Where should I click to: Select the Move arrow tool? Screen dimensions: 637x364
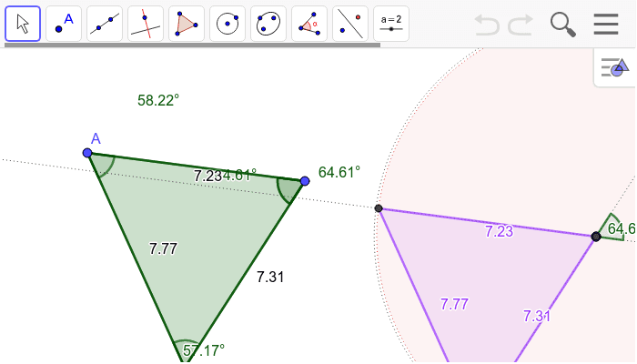point(23,24)
